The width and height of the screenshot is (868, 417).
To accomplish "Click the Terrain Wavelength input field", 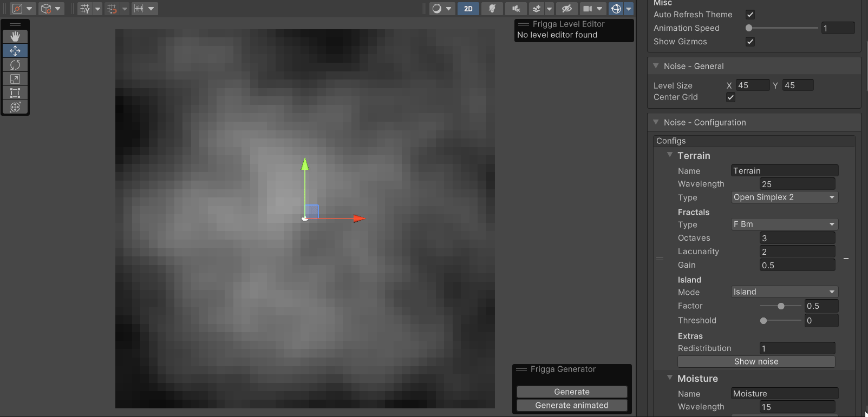I will (797, 184).
